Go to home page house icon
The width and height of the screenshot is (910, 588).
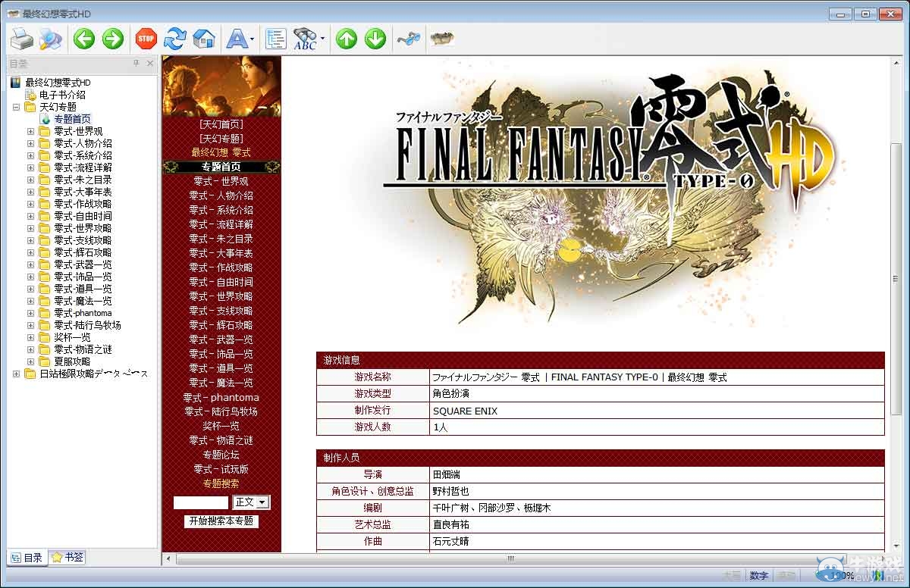click(204, 38)
